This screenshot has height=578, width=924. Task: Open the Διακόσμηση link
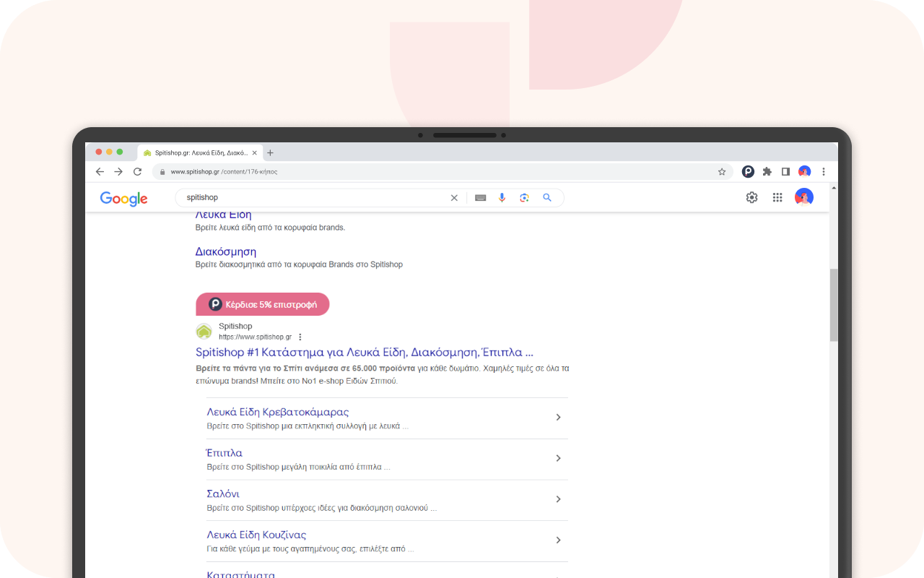click(x=226, y=251)
